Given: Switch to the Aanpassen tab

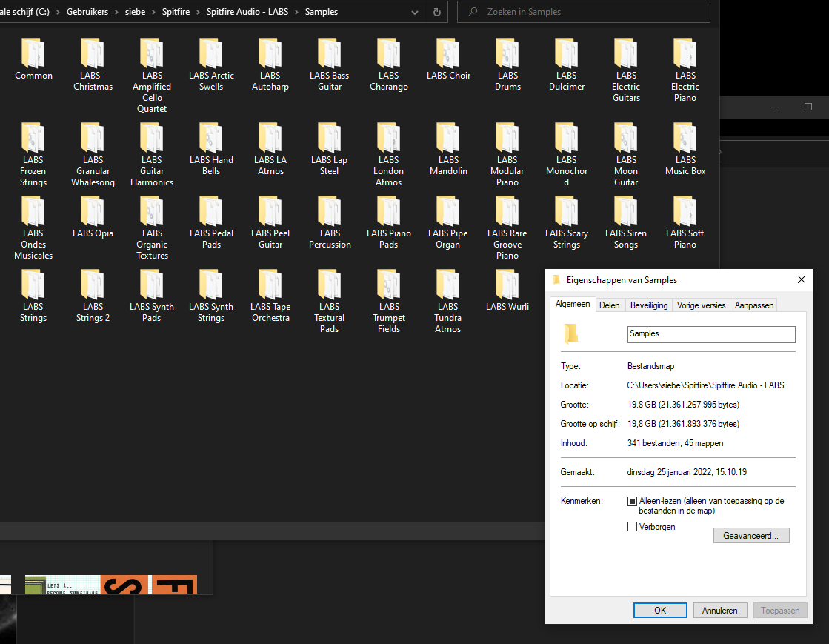Looking at the screenshot, I should click(x=754, y=305).
